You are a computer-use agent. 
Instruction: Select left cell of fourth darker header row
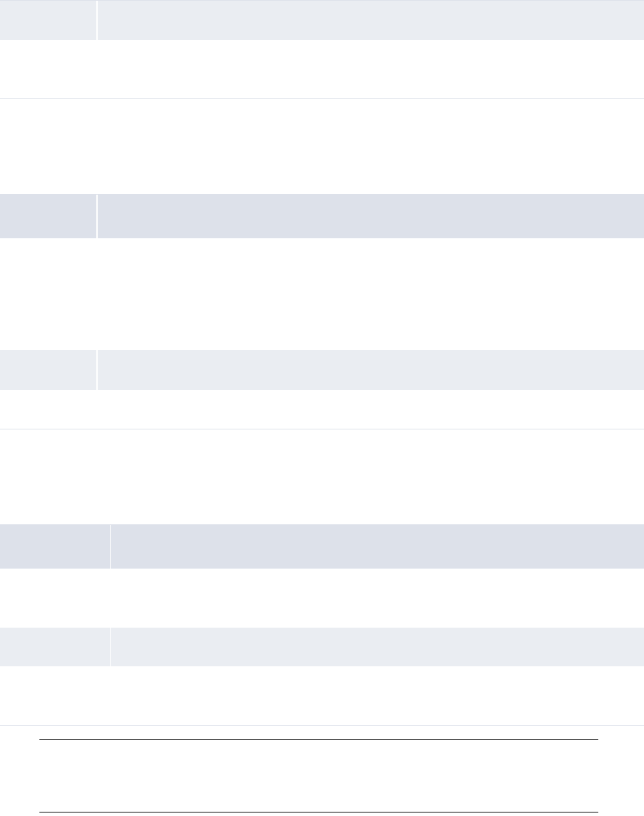point(55,546)
